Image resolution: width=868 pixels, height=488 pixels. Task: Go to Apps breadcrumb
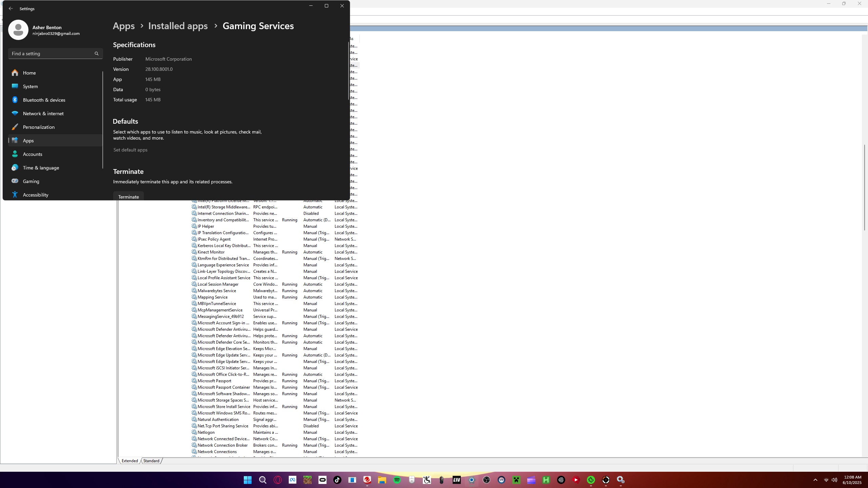tap(123, 26)
